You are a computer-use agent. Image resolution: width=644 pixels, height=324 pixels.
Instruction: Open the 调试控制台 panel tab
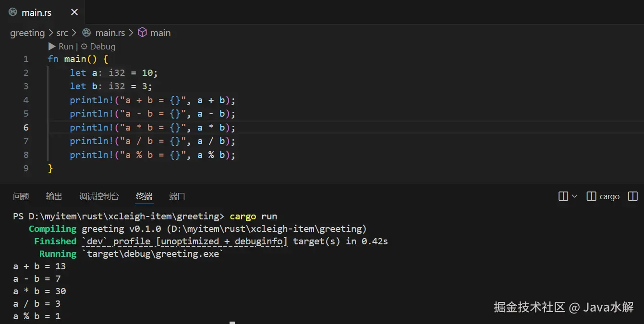click(99, 196)
